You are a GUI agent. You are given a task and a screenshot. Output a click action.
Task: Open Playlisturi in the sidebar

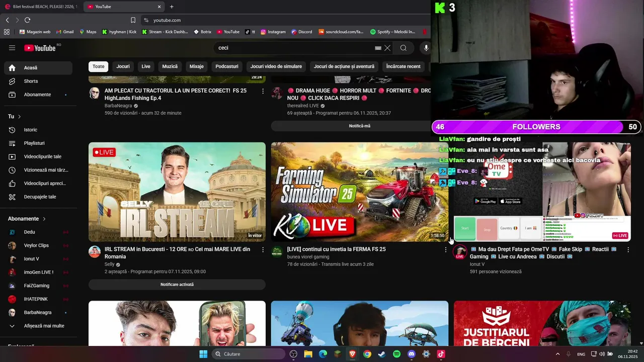(38, 143)
